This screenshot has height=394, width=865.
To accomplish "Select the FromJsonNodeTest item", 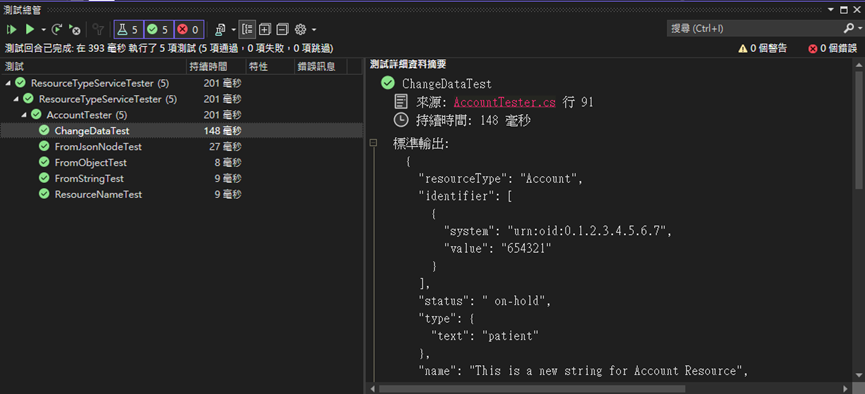I will [98, 147].
